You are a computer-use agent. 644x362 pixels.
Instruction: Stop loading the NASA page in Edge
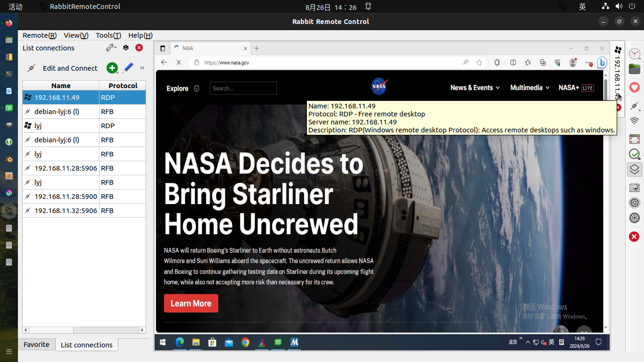coord(178,62)
